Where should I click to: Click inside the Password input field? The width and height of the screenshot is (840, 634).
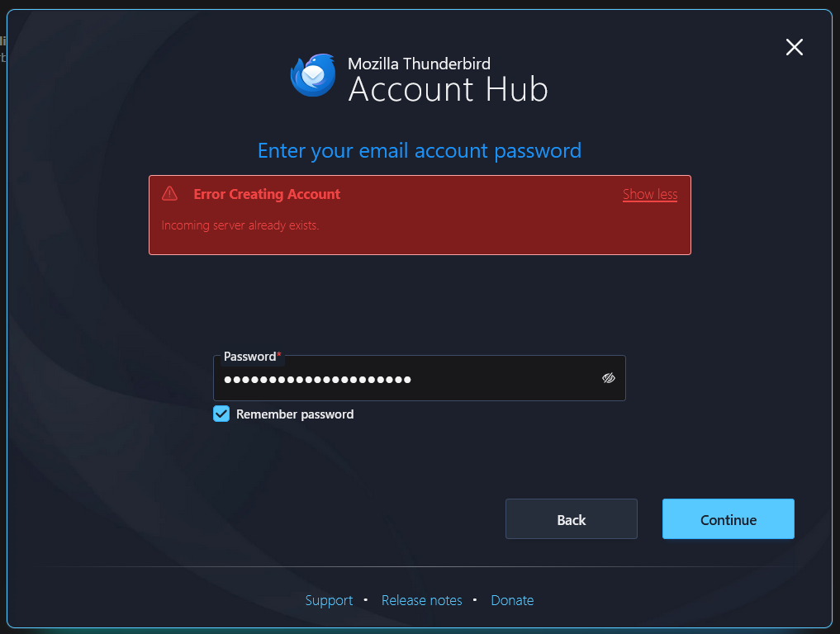click(420, 378)
